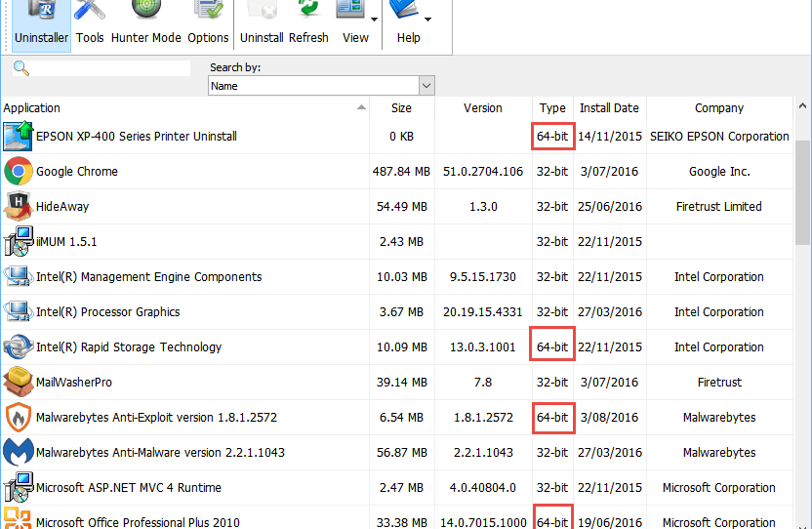Select Microsoft ASP.NET MVC 4 Runtime
The image size is (812, 529).
tap(129, 488)
